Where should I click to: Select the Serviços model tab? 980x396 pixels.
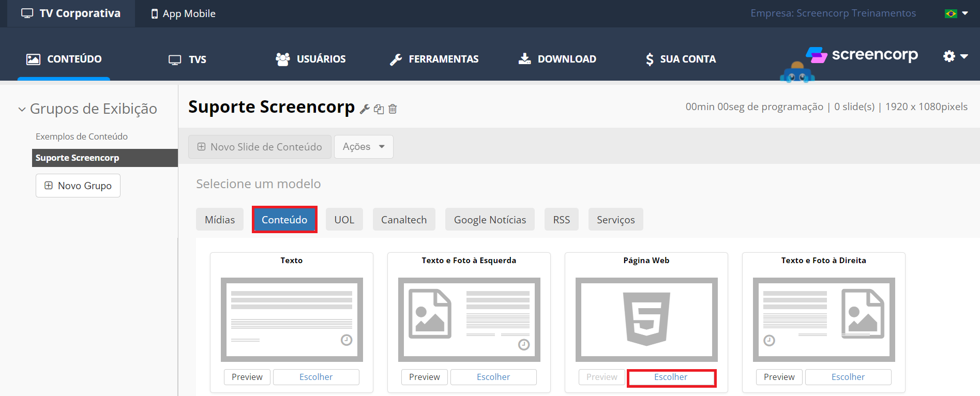[616, 220]
